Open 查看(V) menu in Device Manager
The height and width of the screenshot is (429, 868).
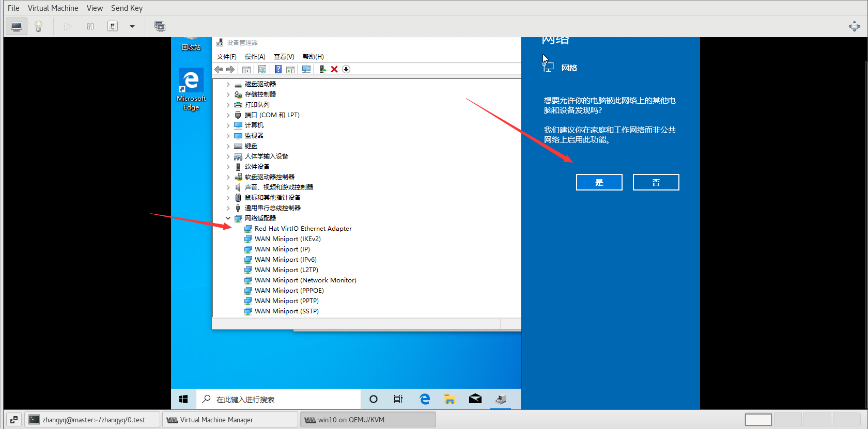pos(284,57)
